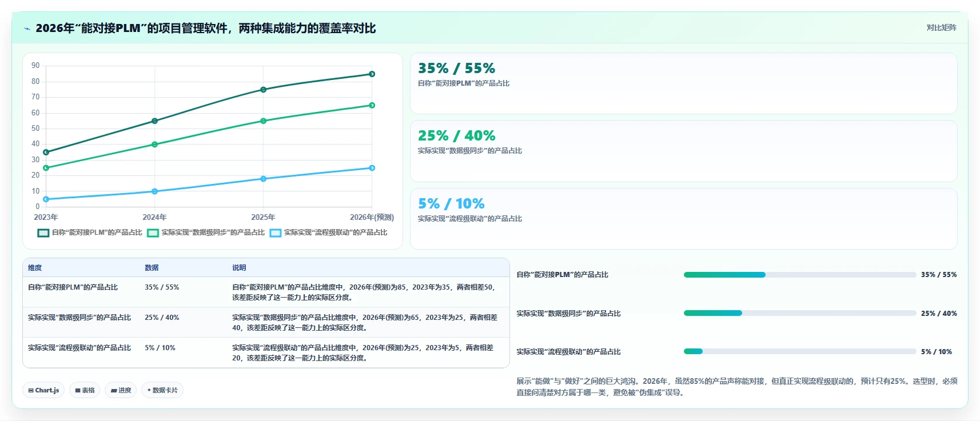Toggle legend swatch for 实际实现"流程级联动"的产品占比
Image resolution: width=980 pixels, height=421 pixels.
276,232
